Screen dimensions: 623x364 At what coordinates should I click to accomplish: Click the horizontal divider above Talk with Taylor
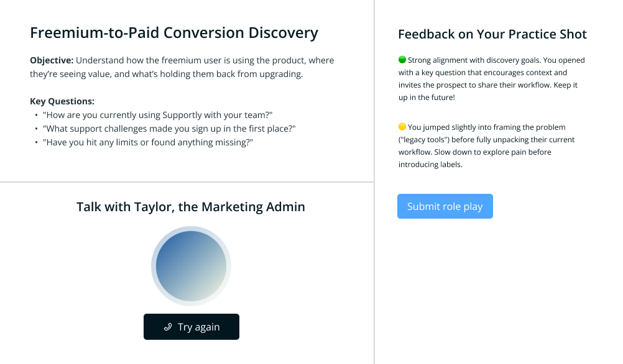pos(187,182)
